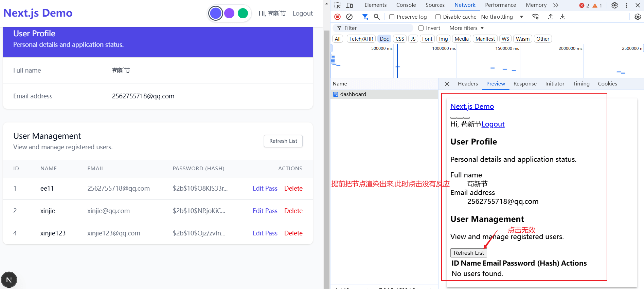Viewport: 644px width, 289px height.
Task: Enable the Preserve log checkbox
Action: (x=392, y=17)
